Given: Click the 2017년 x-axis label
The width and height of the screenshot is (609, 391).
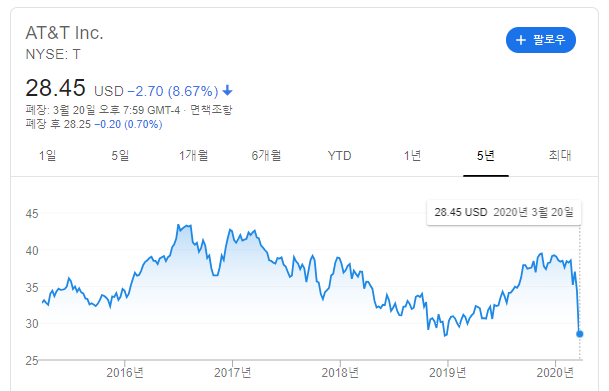Looking at the screenshot, I should (x=232, y=373).
